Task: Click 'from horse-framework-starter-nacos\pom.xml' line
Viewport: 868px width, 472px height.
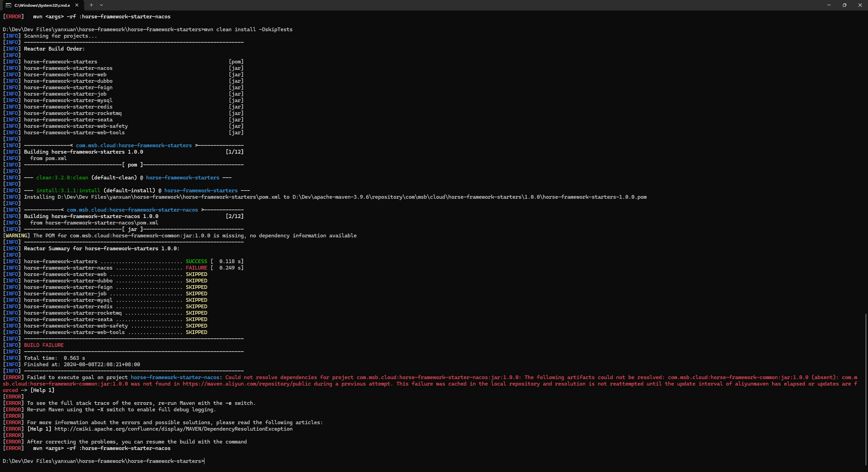Action: tap(94, 223)
